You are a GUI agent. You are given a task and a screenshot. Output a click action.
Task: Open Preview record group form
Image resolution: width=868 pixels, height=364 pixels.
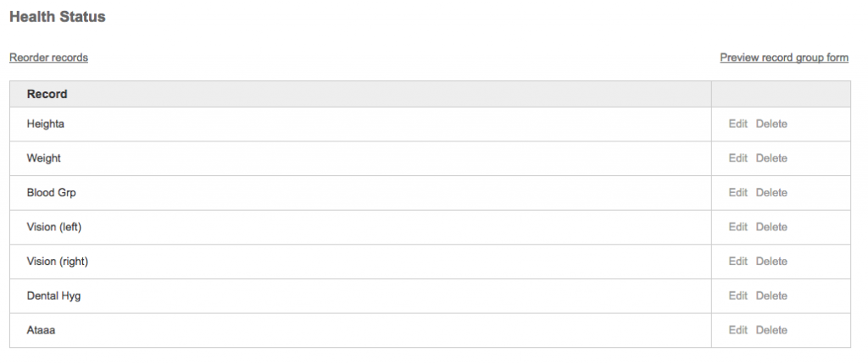pyautogui.click(x=784, y=58)
